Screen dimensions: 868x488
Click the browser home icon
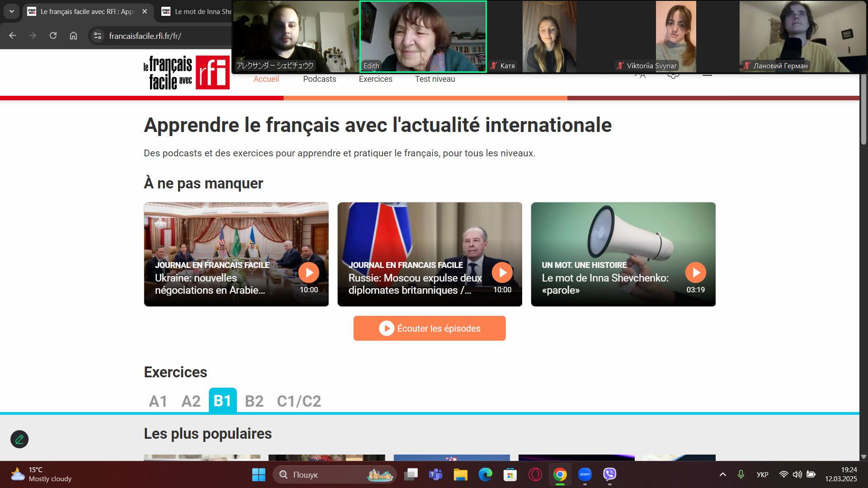(x=73, y=36)
